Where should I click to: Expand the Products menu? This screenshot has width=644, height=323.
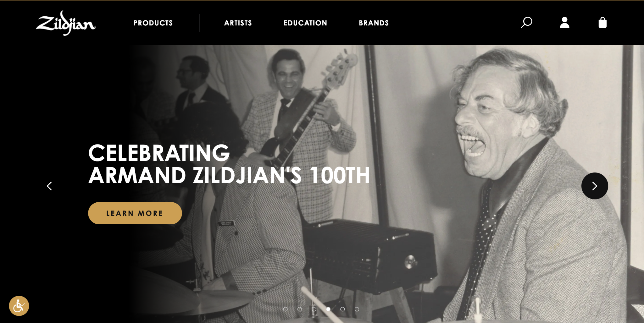pos(153,23)
